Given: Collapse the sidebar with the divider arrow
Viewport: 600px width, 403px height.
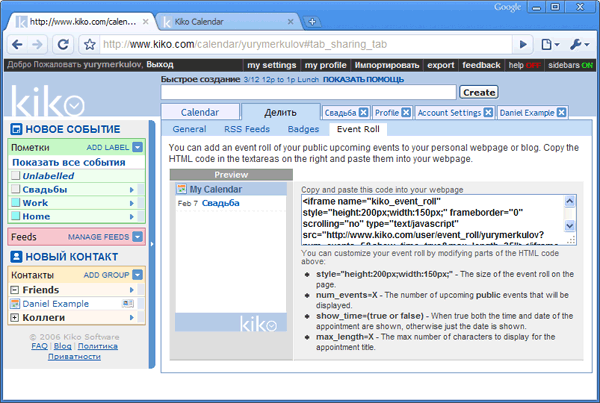Looking at the screenshot, I should coord(152,244).
